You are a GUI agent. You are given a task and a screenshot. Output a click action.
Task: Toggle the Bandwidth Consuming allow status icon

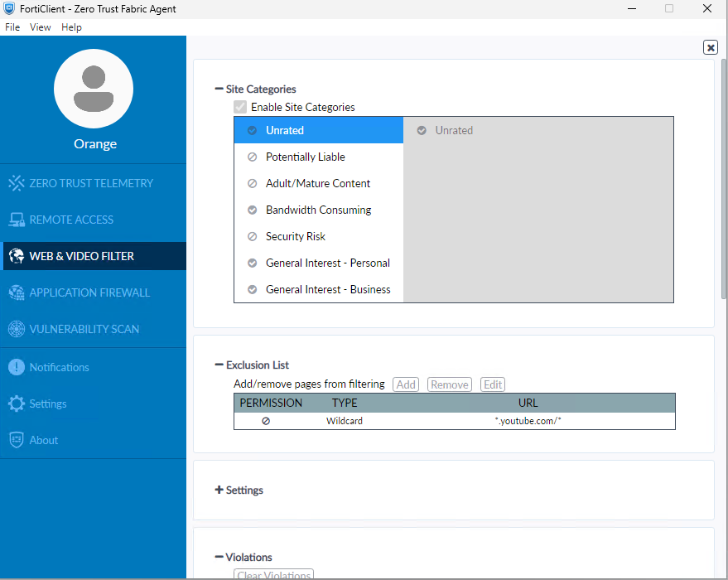click(252, 210)
